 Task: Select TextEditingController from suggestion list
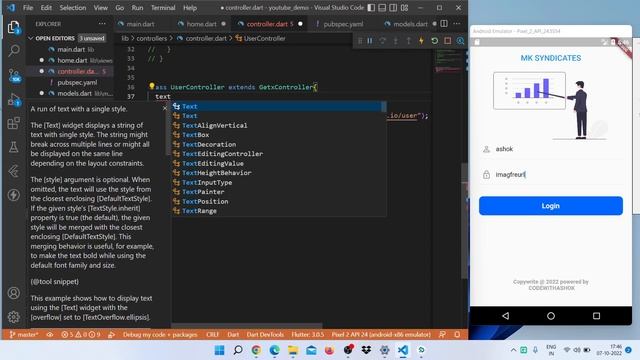(278, 154)
